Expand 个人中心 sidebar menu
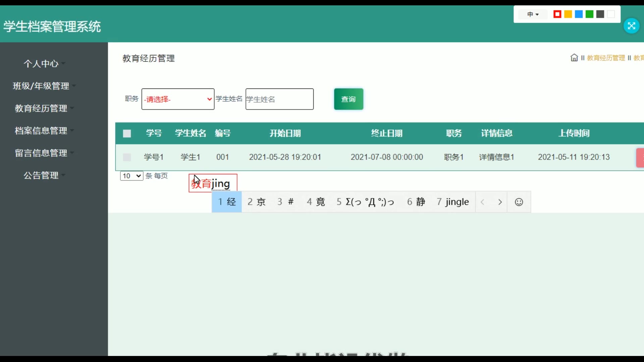The image size is (644, 362). coord(41,64)
